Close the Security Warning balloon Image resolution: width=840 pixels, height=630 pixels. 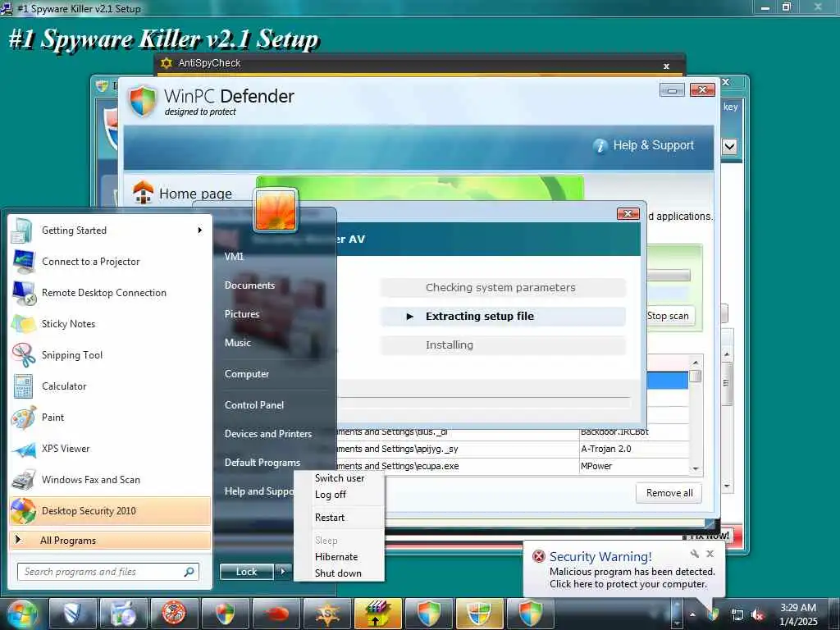click(710, 554)
